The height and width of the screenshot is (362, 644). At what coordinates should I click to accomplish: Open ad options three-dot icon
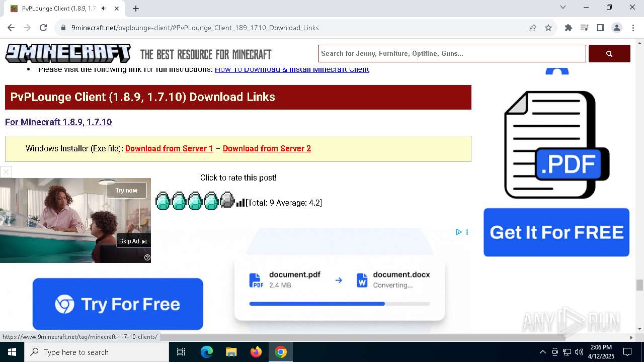point(467,232)
